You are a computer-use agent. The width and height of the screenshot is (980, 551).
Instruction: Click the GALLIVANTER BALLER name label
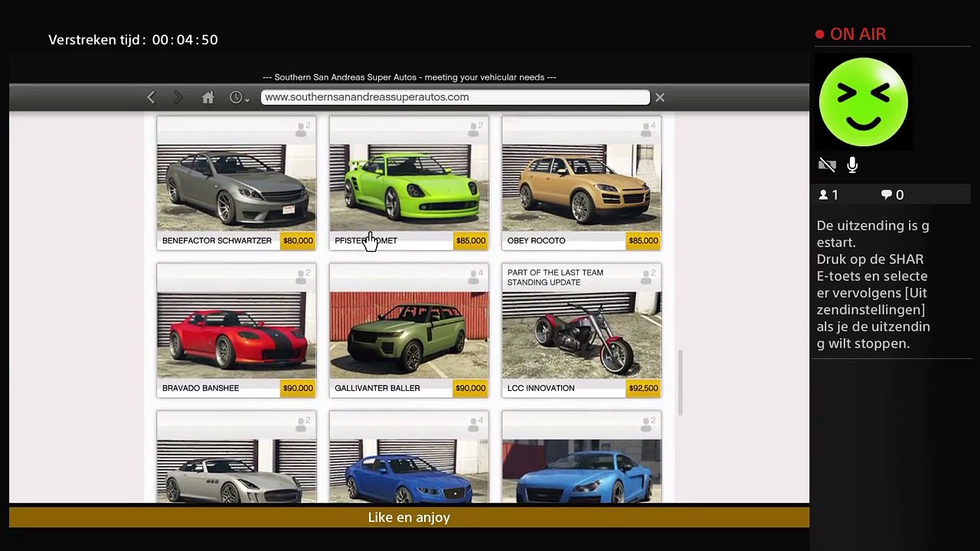point(377,388)
